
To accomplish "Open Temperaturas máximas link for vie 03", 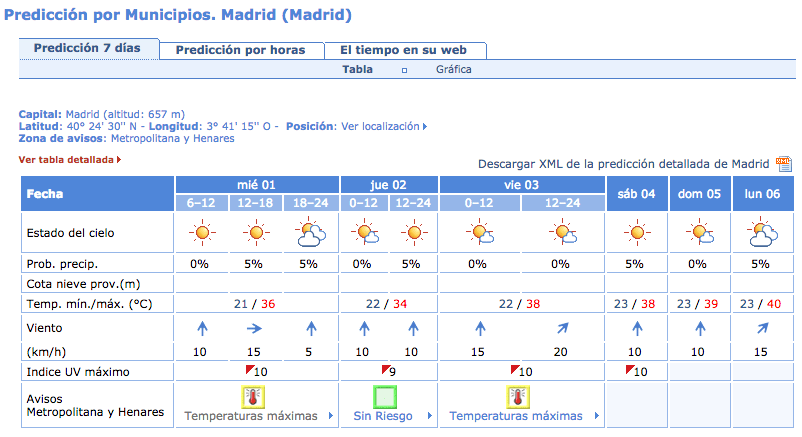I will [516, 416].
